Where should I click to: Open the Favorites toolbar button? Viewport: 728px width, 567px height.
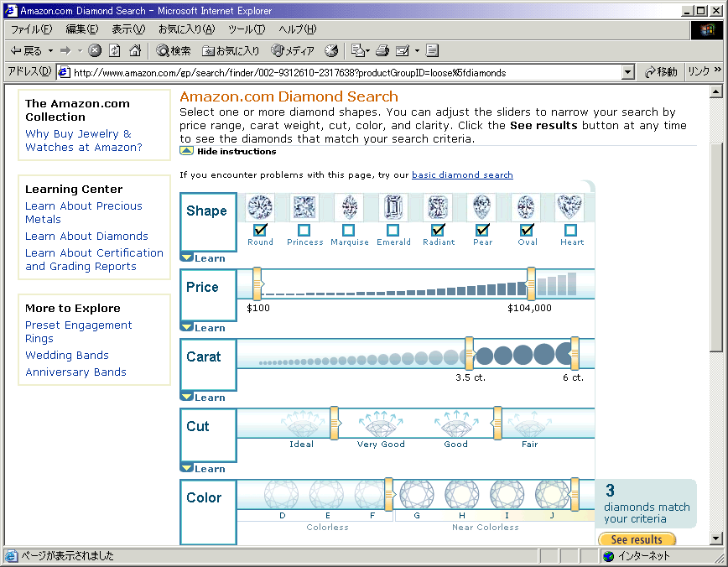click(x=231, y=50)
